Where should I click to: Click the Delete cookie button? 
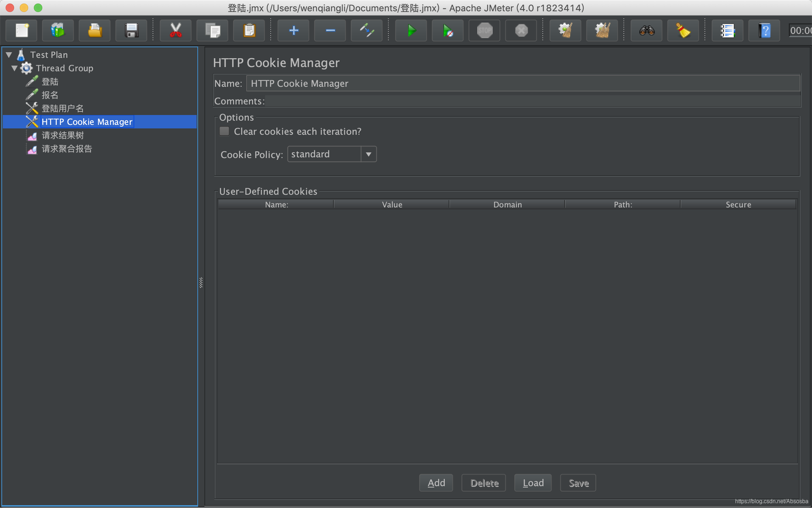click(x=484, y=483)
